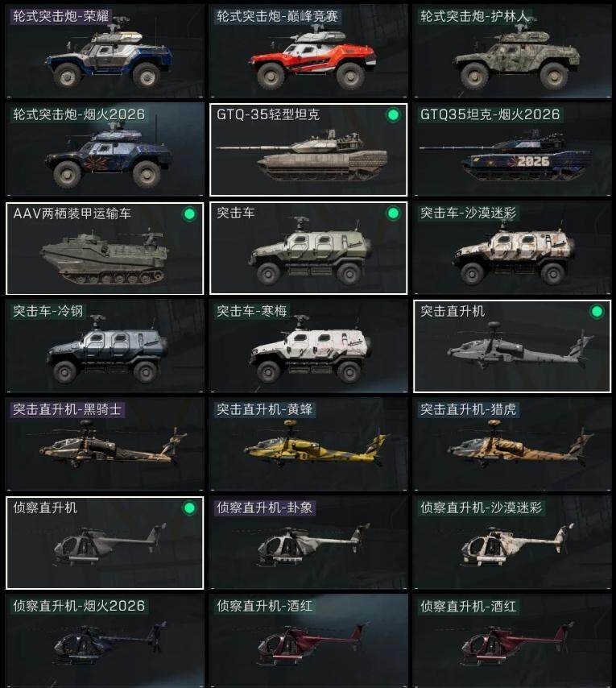The height and width of the screenshot is (688, 616).
Task: Pick the camouflage 轮式突击炮-护林人 skin
Action: pyautogui.click(x=512, y=52)
